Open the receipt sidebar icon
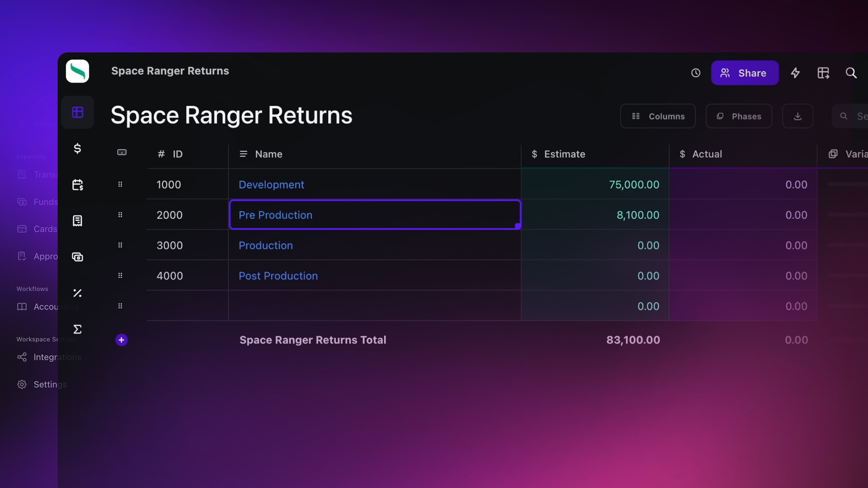 click(x=78, y=221)
